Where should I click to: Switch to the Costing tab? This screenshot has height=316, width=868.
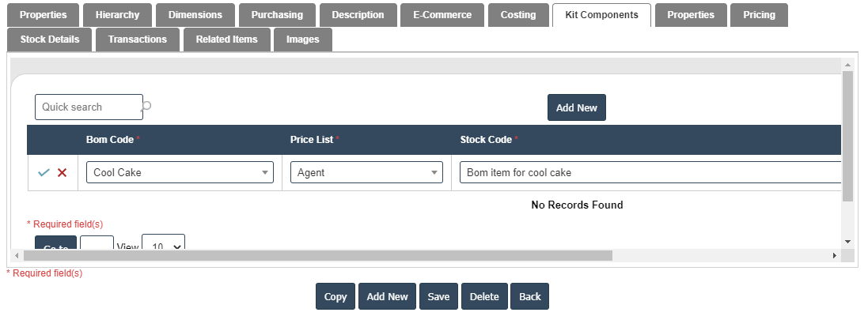tap(518, 15)
